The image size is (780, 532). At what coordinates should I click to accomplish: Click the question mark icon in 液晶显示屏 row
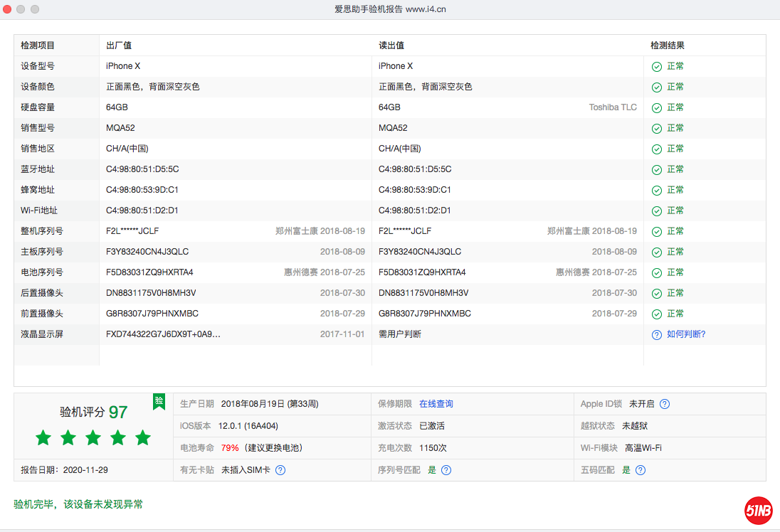click(x=657, y=334)
